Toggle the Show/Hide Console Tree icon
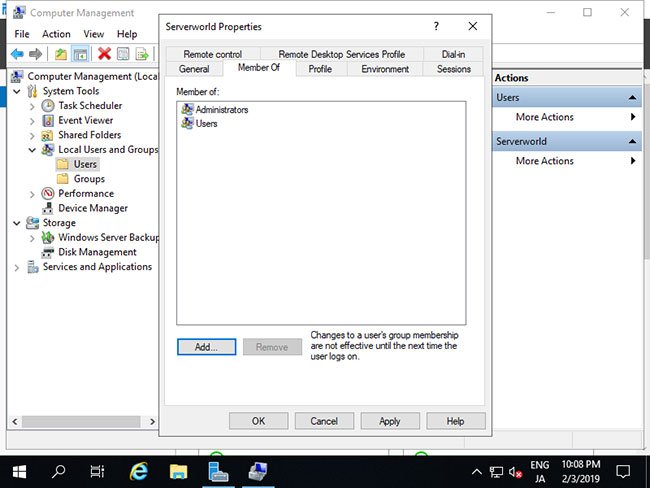 (x=80, y=54)
